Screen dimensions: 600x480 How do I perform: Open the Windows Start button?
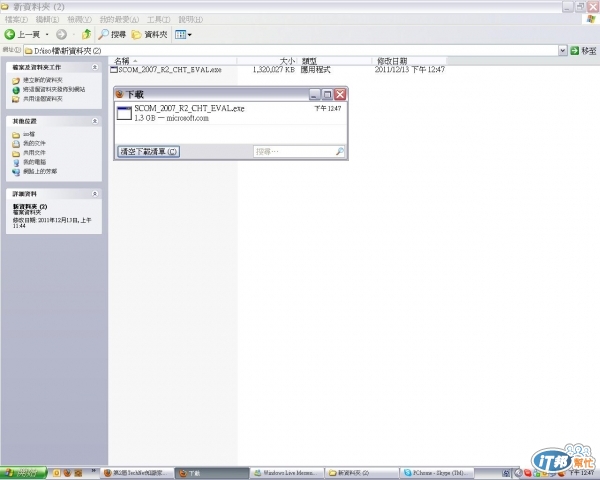tap(23, 473)
